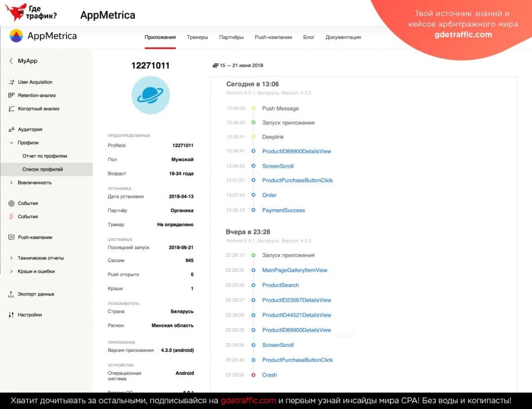
Task: Select the Когортный анализ chart icon
Action: click(x=11, y=109)
